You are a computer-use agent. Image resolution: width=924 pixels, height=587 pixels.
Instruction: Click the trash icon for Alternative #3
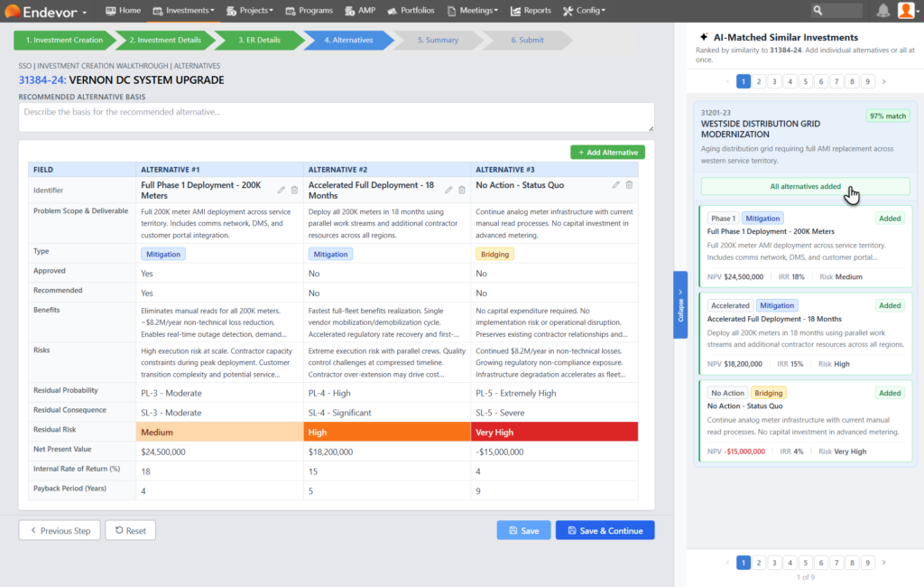point(629,185)
